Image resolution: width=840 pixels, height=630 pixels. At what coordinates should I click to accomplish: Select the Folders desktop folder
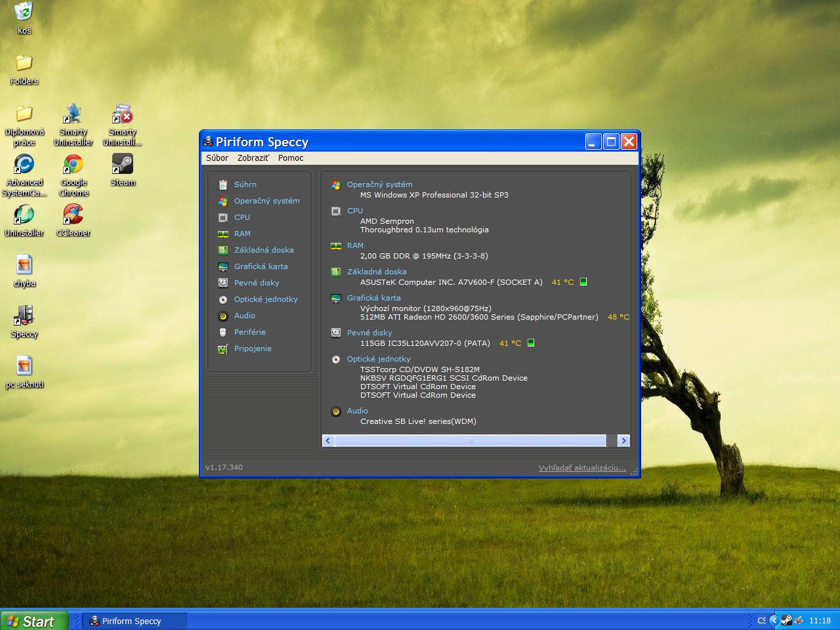(x=24, y=63)
